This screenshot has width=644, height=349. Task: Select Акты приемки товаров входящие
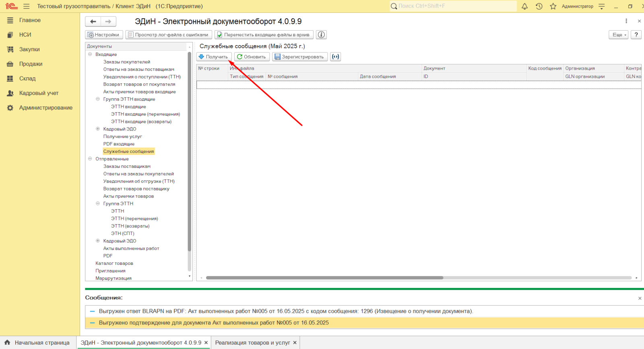pyautogui.click(x=139, y=92)
